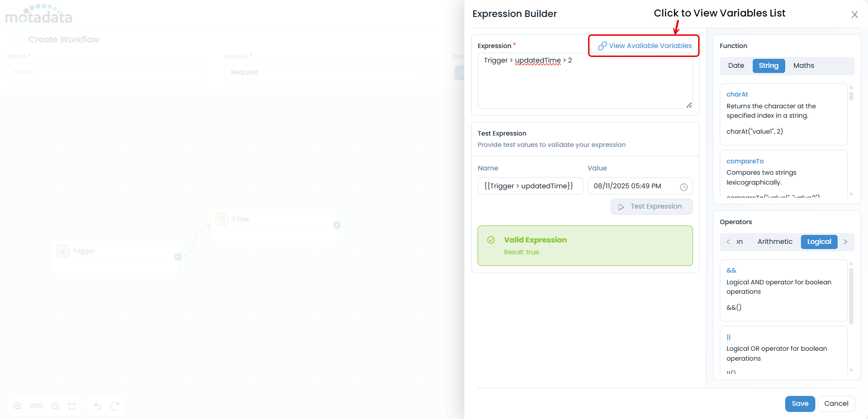
Task: Click the play icon on Test Expression
Action: pos(621,207)
